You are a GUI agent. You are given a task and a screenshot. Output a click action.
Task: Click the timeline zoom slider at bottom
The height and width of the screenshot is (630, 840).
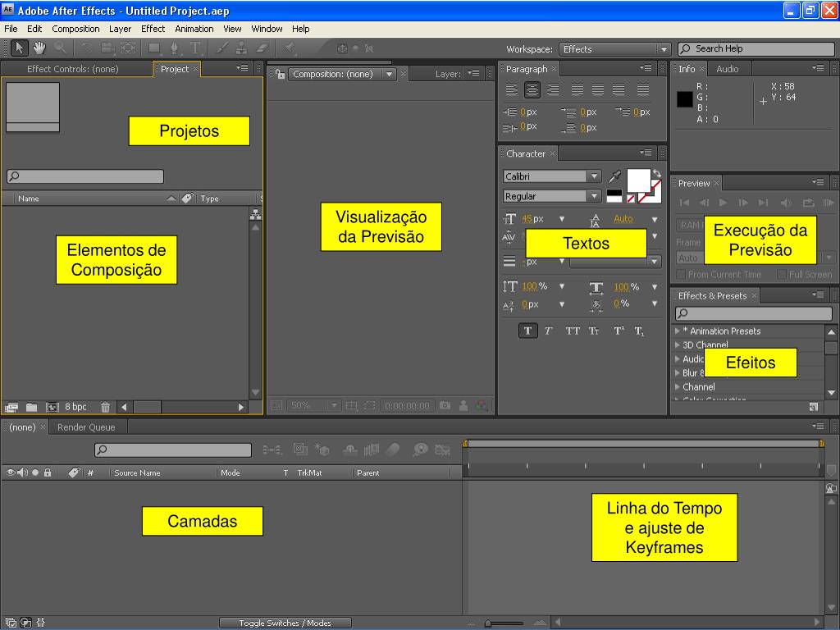(x=505, y=623)
